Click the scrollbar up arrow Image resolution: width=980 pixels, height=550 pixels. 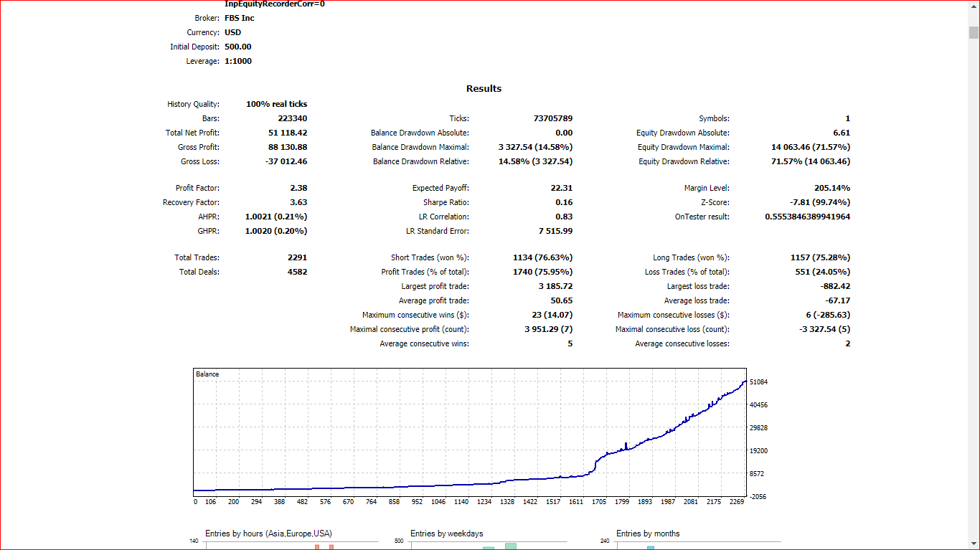tap(974, 6)
